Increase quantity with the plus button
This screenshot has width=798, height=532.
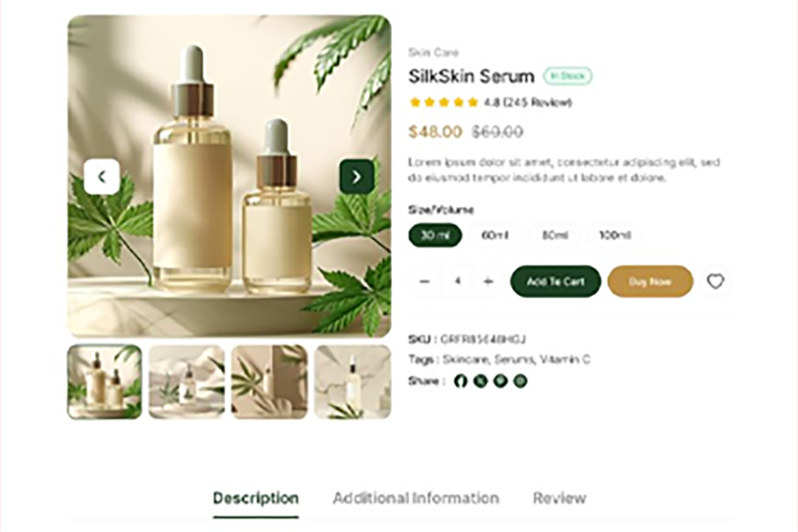pyautogui.click(x=488, y=281)
